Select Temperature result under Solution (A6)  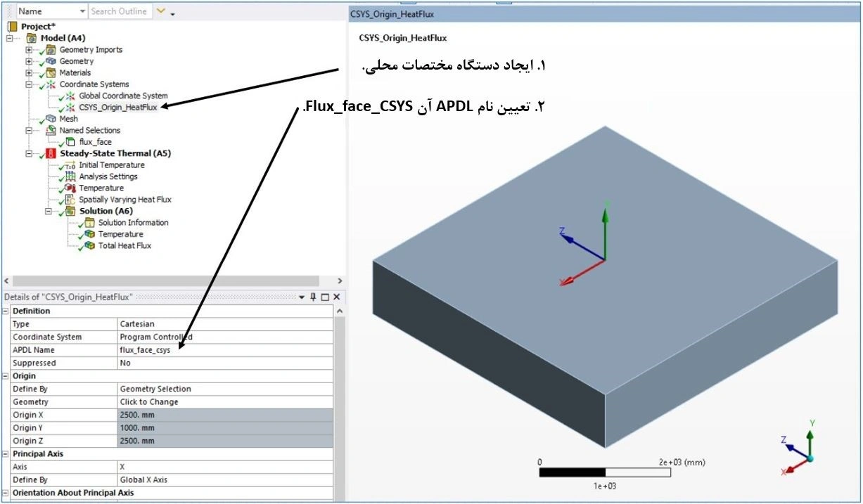point(120,234)
